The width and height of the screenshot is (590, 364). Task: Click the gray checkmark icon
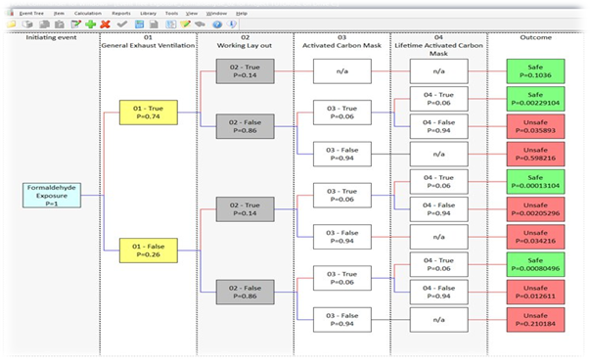tap(122, 24)
